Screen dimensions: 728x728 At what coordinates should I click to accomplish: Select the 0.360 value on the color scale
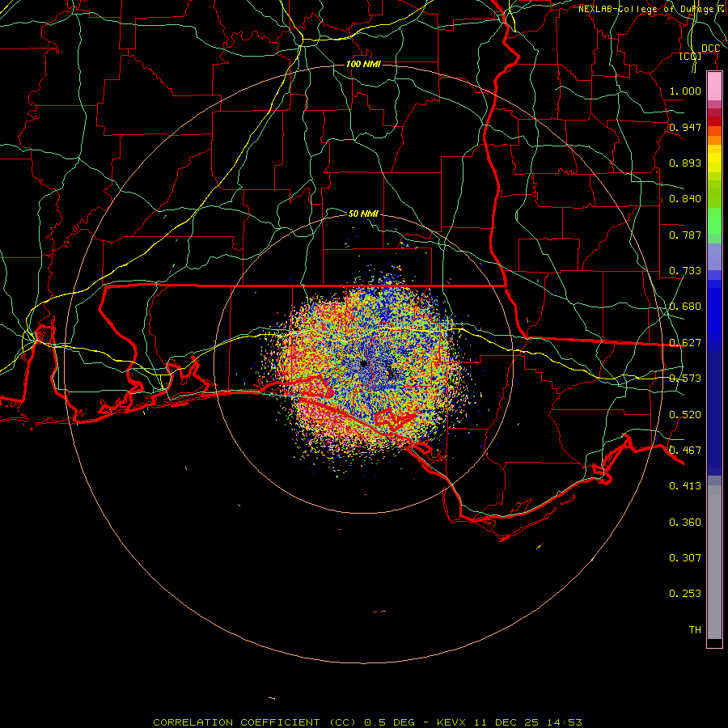[685, 523]
